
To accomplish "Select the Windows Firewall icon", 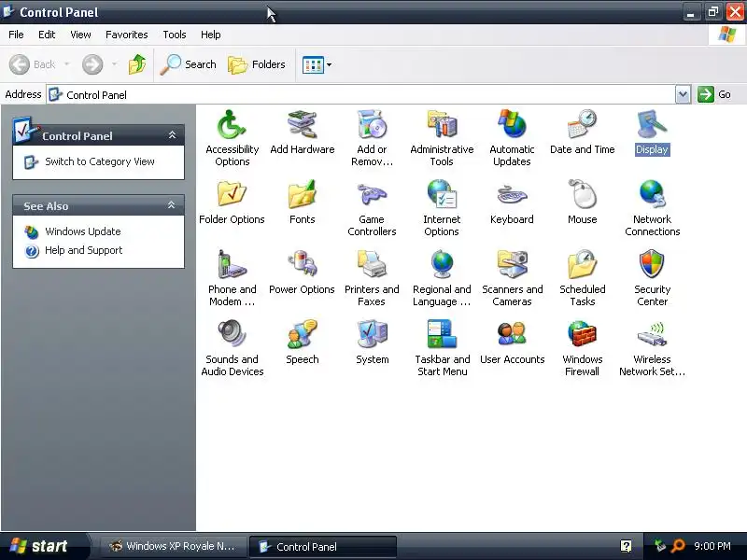I will (582, 334).
